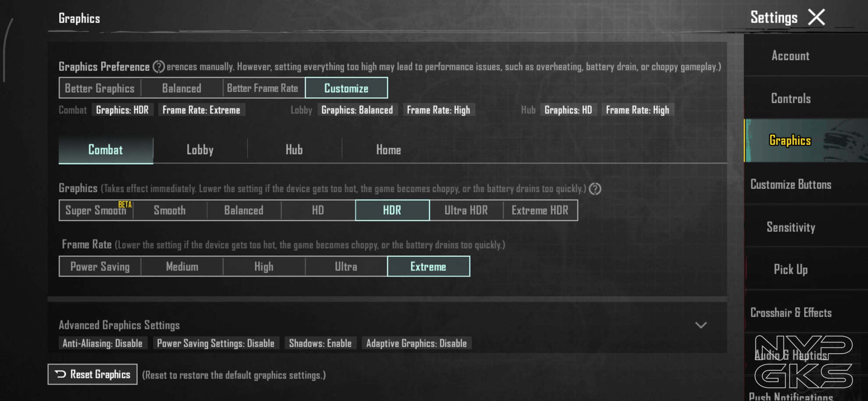868x401 pixels.
Task: Select Super Smooth beta graphics option
Action: [x=96, y=211]
